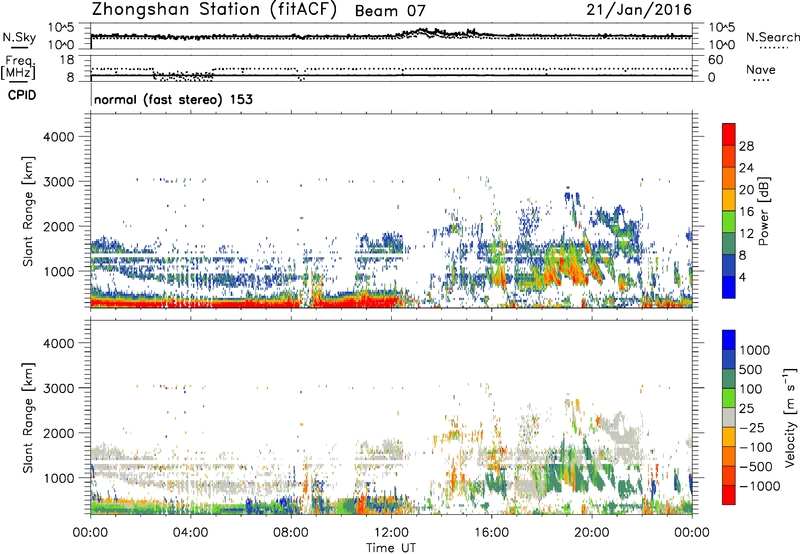Click the 'CPID' row label

pyautogui.click(x=22, y=95)
